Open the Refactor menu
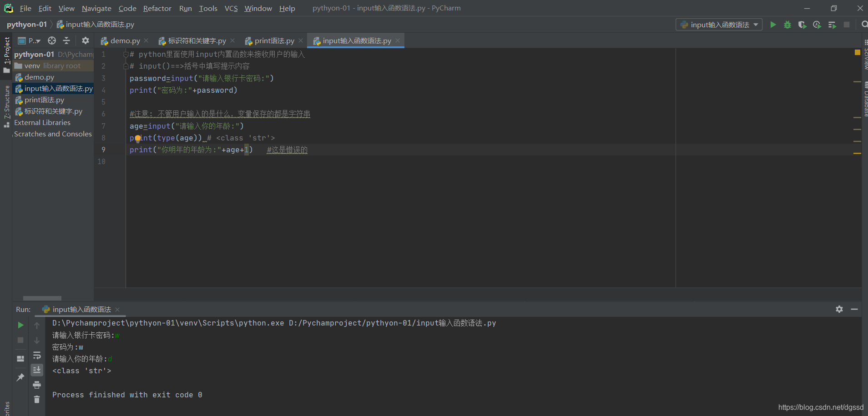This screenshot has height=416, width=868. [x=157, y=8]
